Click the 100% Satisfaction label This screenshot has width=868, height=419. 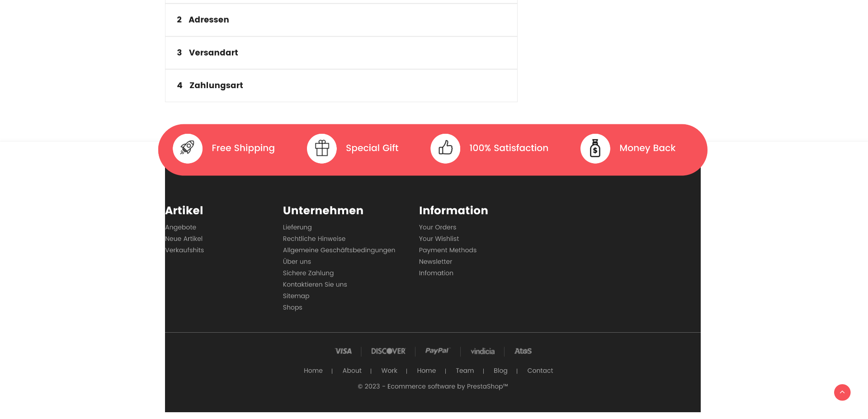pyautogui.click(x=509, y=148)
